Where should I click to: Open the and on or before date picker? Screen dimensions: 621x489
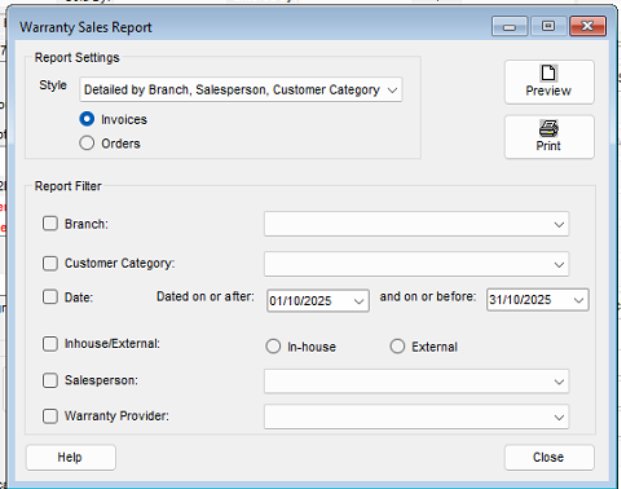(579, 301)
